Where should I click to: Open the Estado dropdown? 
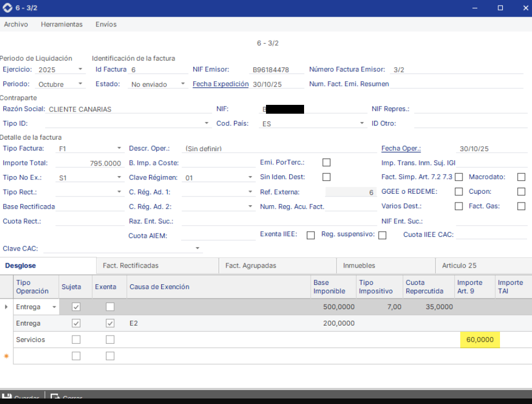tap(183, 83)
